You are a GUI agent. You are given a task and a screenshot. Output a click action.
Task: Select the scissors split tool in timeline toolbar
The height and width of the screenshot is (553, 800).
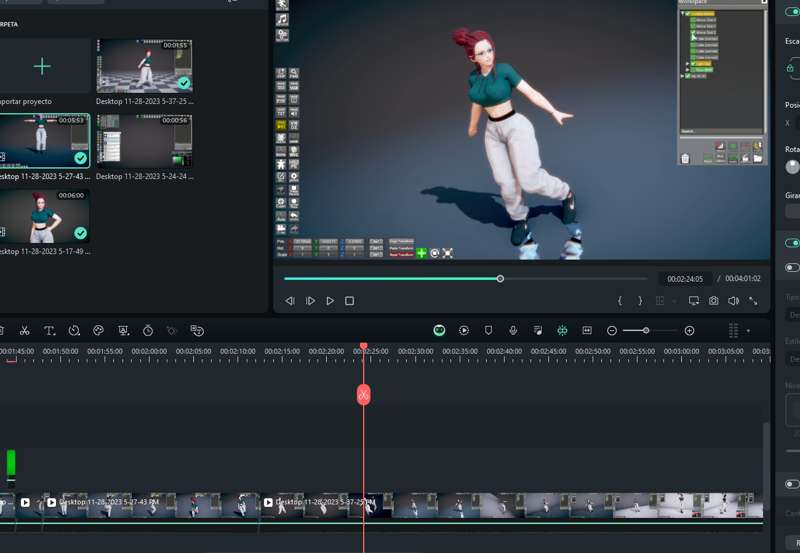click(24, 331)
